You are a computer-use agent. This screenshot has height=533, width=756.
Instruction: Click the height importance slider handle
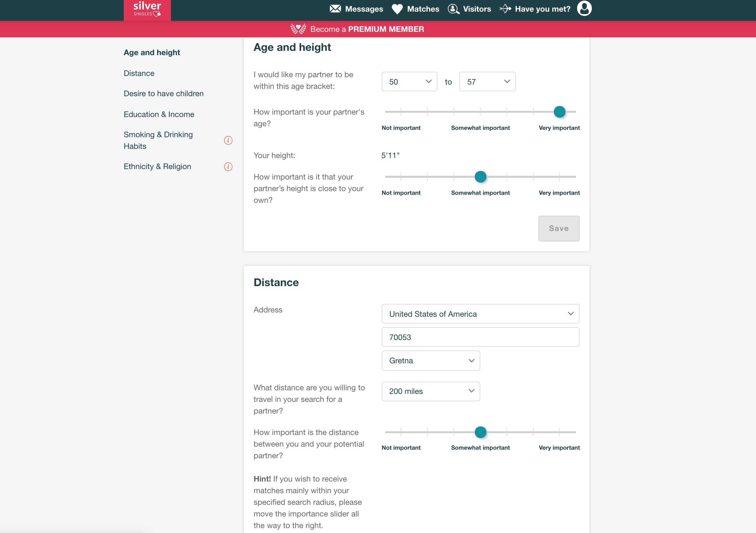click(x=480, y=177)
